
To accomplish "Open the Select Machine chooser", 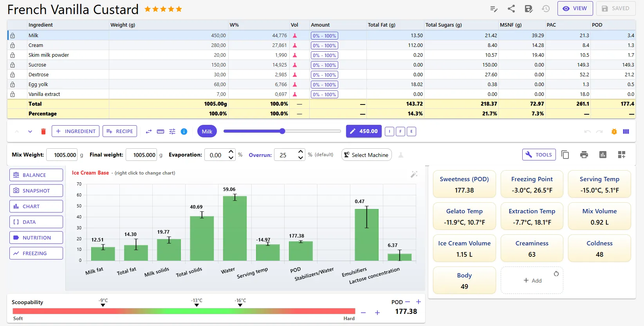I will (x=366, y=155).
